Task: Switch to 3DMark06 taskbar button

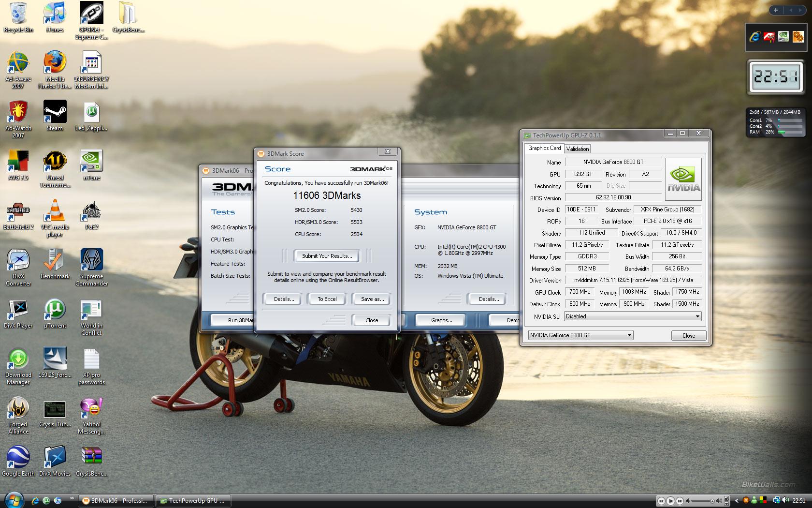Action: [x=116, y=501]
